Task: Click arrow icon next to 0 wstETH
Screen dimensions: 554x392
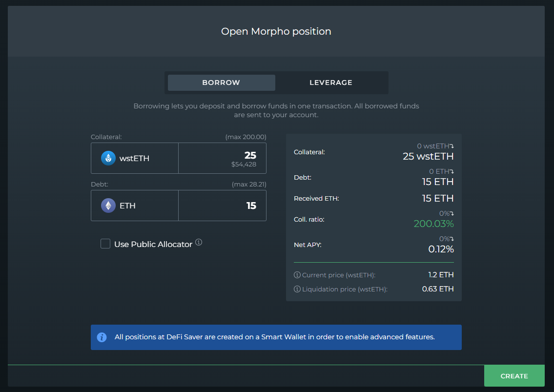Action: (451, 146)
